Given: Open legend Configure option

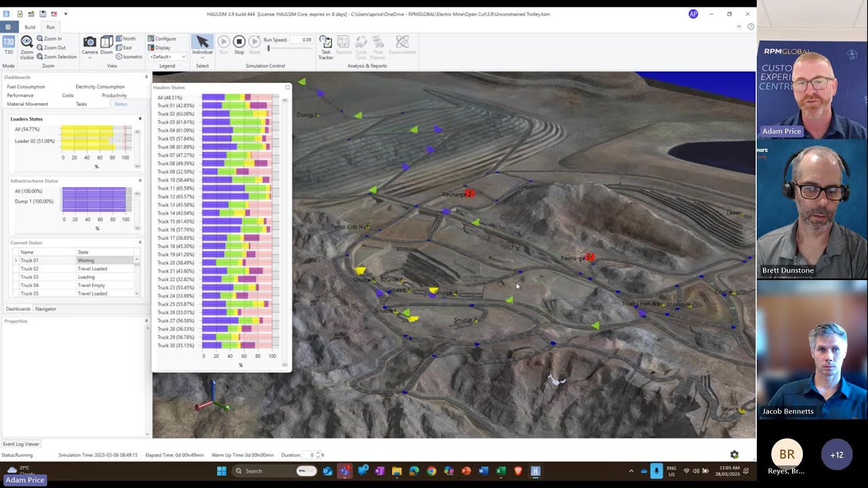Looking at the screenshot, I should point(161,39).
